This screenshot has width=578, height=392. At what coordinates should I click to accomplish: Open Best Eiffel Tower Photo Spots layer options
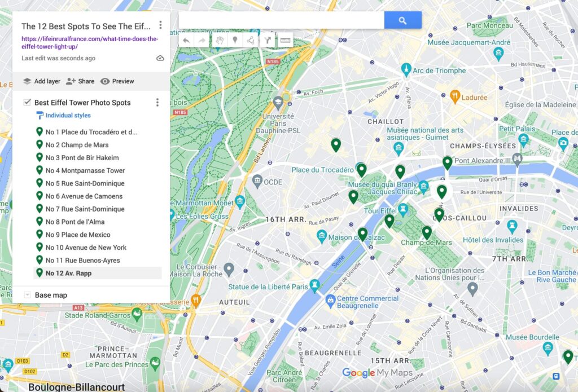(x=157, y=103)
